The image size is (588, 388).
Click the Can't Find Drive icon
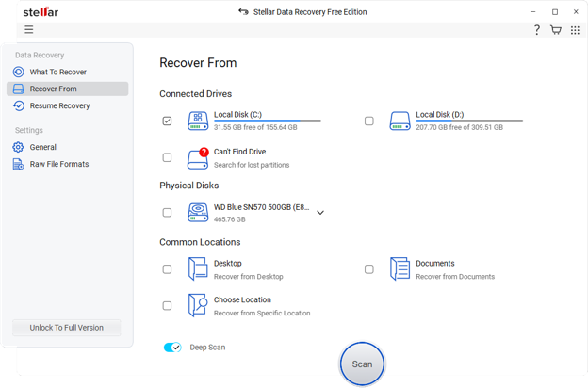(198, 158)
